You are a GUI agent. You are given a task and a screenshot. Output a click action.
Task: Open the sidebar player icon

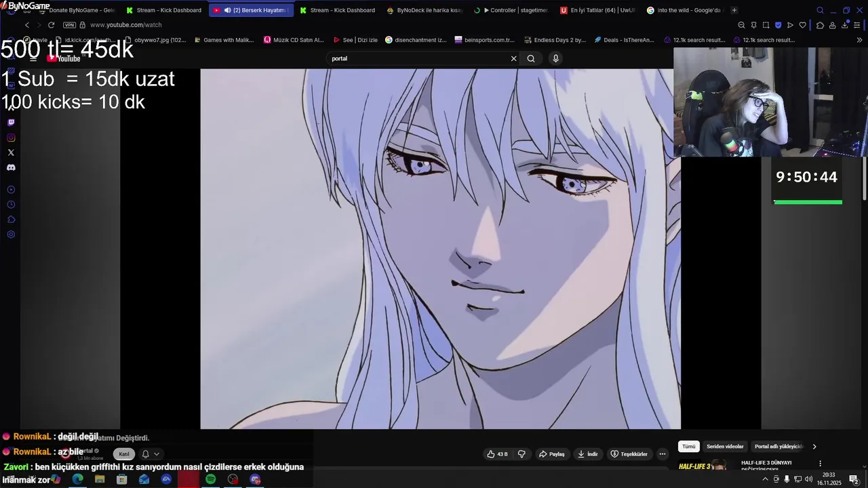tap(11, 190)
